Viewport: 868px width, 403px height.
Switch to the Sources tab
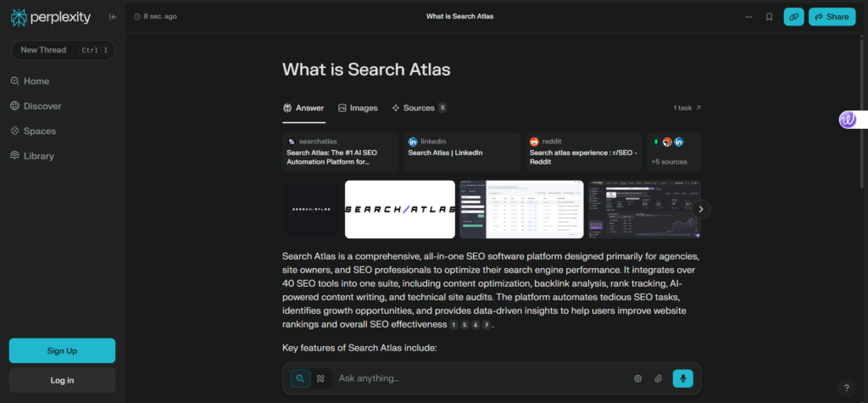click(419, 108)
